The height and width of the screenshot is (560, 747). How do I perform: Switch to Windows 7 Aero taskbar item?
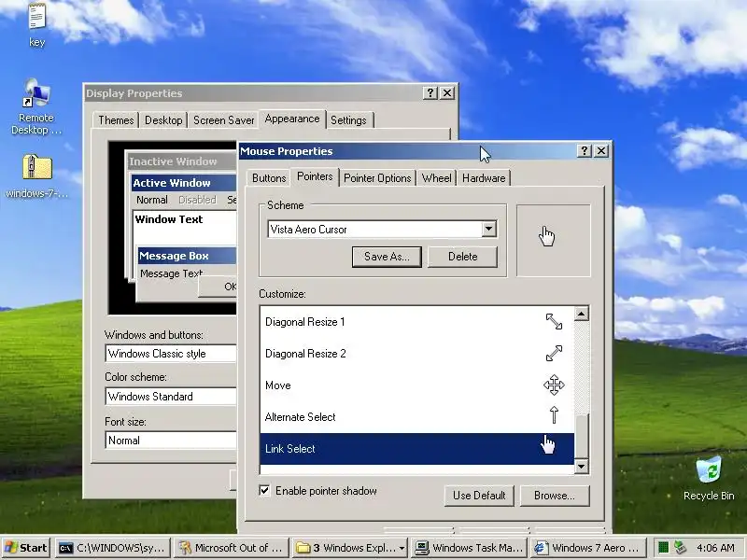(x=587, y=548)
